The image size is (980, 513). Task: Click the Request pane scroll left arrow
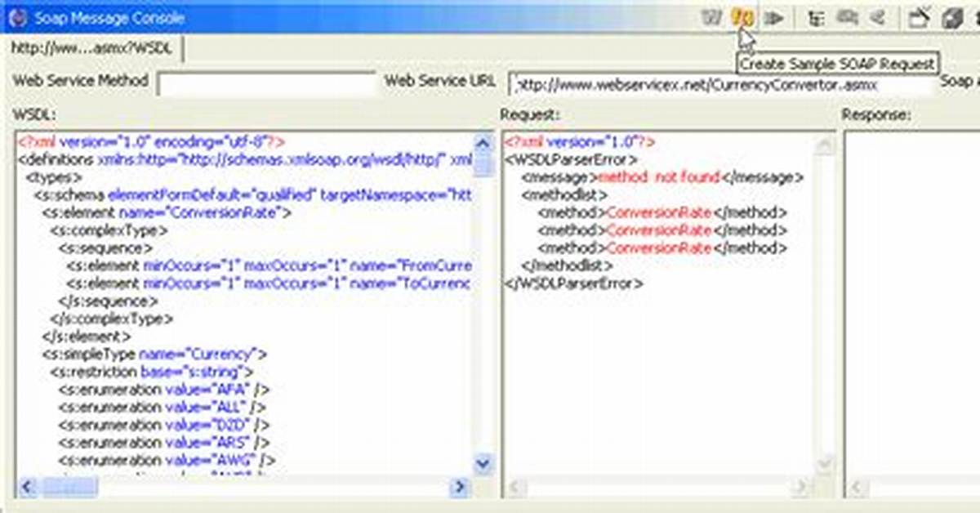click(516, 488)
